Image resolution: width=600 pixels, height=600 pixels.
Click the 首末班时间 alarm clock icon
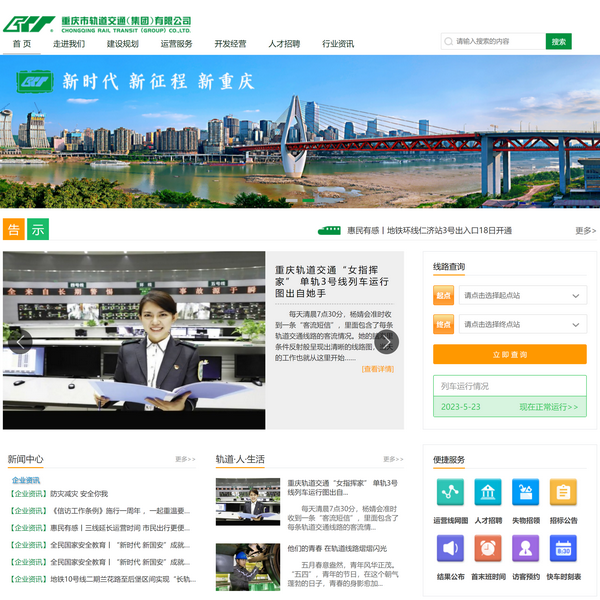[x=488, y=548]
